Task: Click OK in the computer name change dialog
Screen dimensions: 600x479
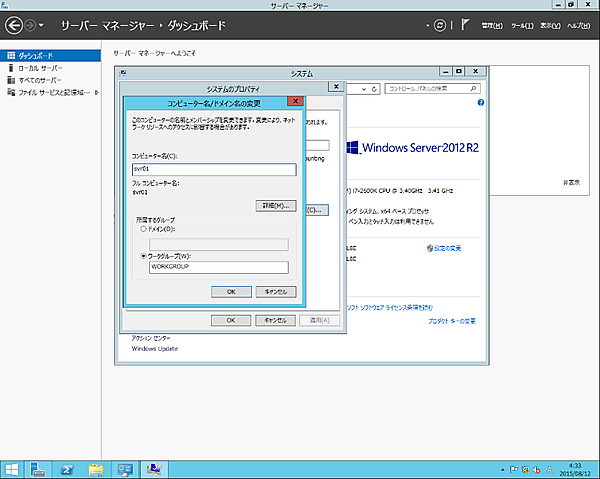Action: point(230,291)
